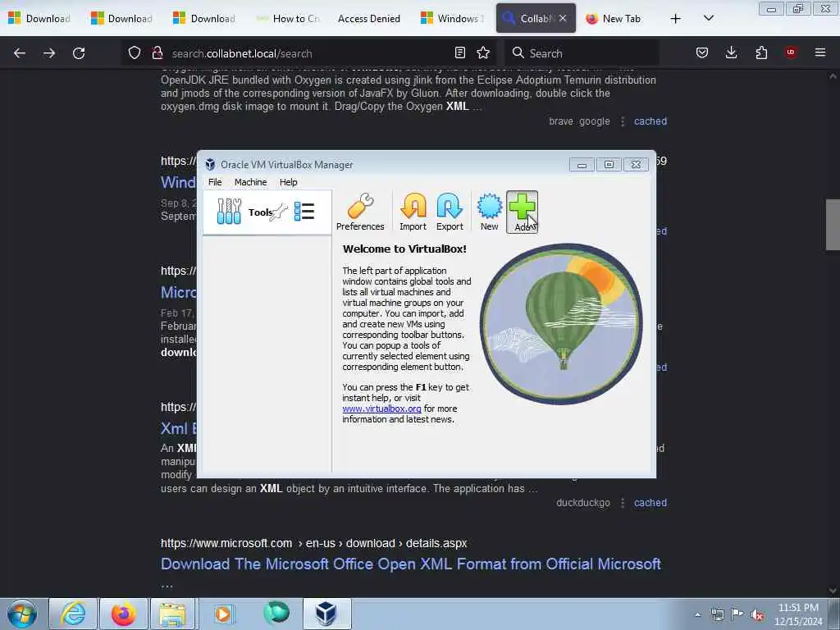Open the VirtualBox Machine menu
Viewport: 840px width, 630px height.
point(250,182)
